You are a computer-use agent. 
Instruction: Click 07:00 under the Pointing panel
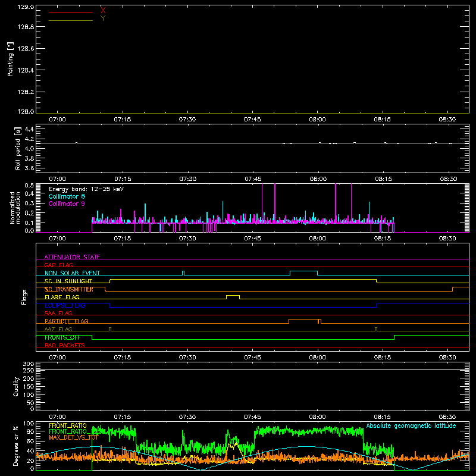[x=57, y=120]
